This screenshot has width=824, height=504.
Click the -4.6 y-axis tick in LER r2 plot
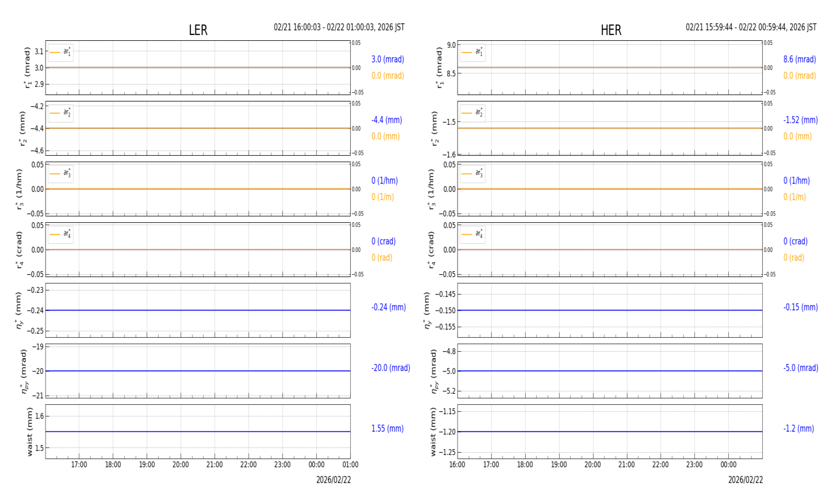coord(36,150)
